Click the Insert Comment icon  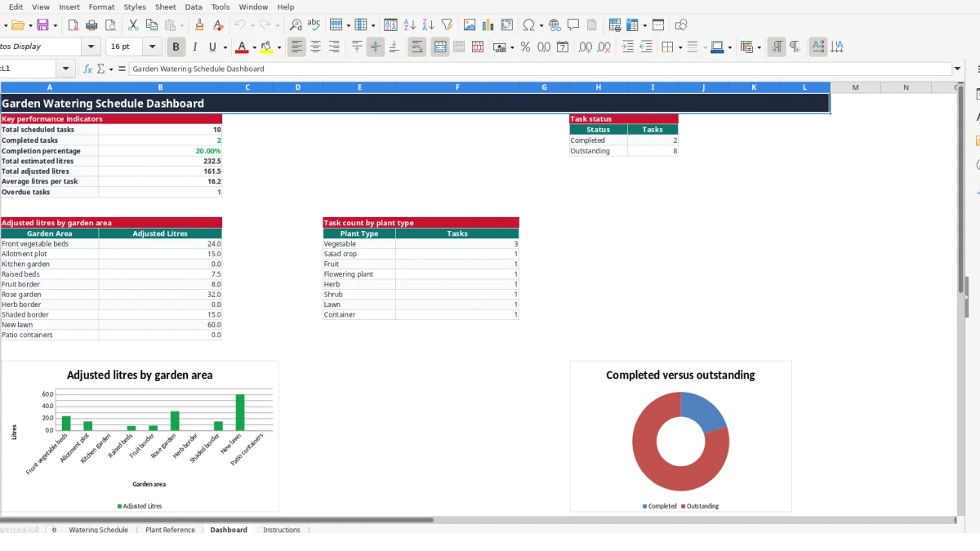[x=573, y=25]
